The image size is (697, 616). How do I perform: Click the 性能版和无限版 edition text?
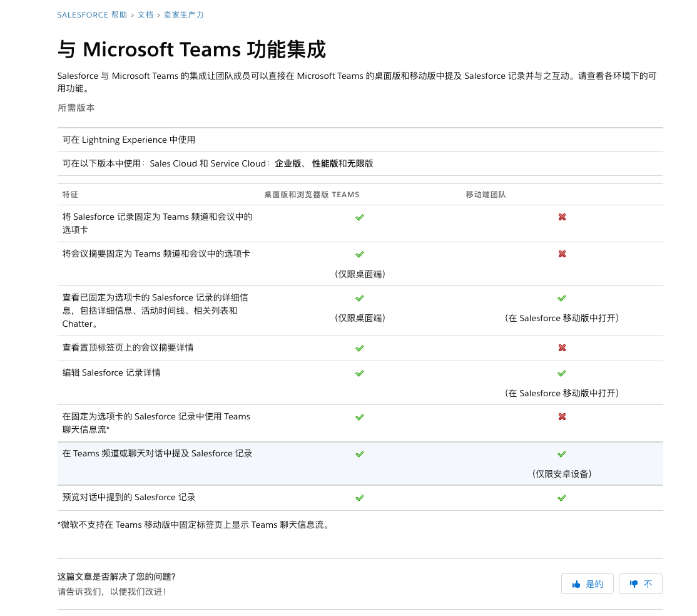pyautogui.click(x=343, y=163)
